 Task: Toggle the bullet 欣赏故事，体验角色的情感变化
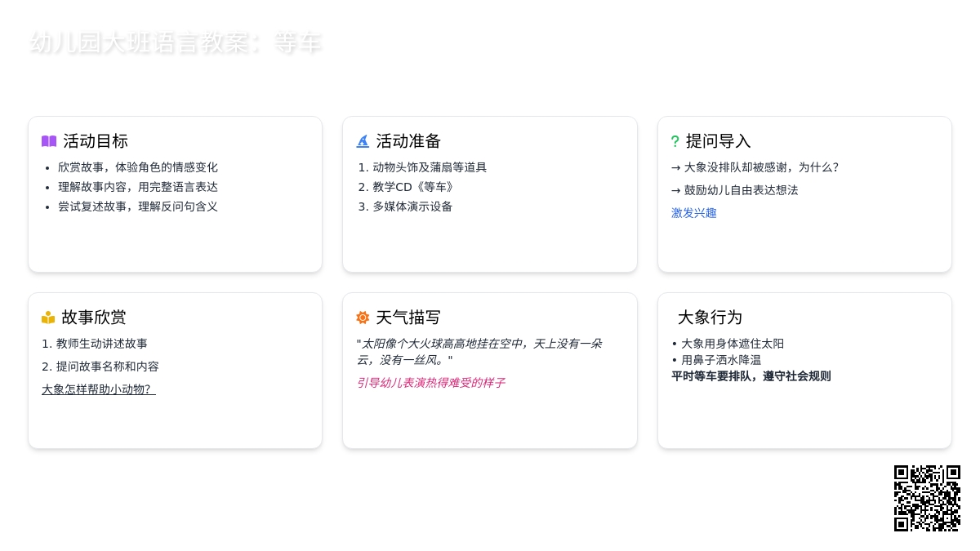pyautogui.click(x=137, y=167)
